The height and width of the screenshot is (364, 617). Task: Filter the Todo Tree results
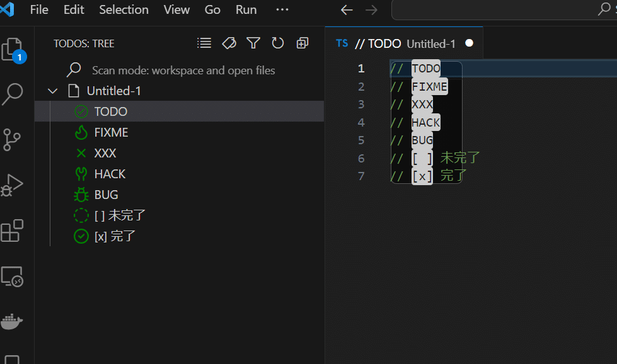[x=253, y=43]
